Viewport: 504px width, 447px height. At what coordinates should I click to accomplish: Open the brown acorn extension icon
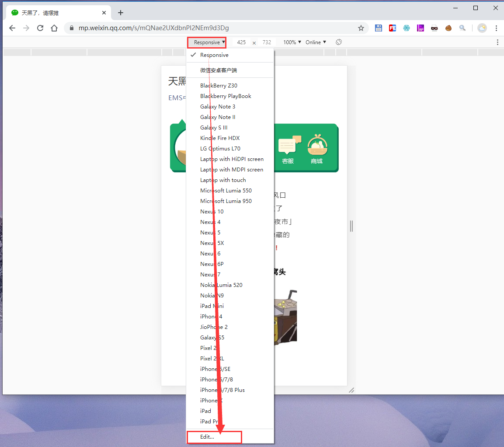pos(448,28)
